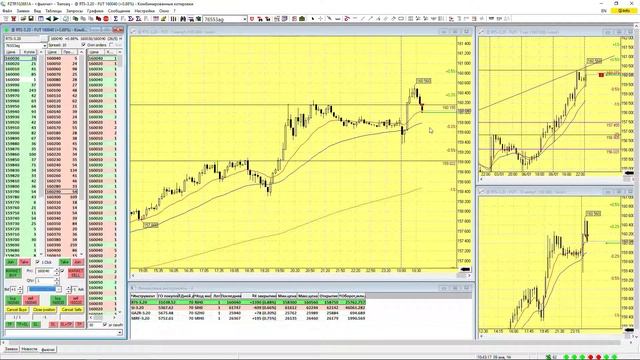640x360 pixels.
Task: Open the Файл menu
Action: [7, 11]
